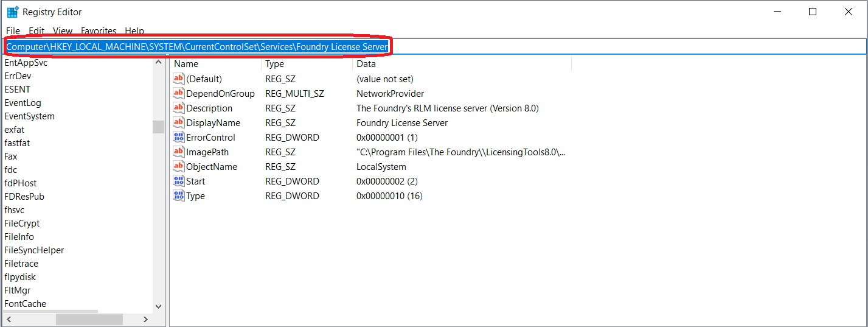Click the Registry Editor title bar icon
Viewport: 868px width, 327px height.
coord(13,12)
